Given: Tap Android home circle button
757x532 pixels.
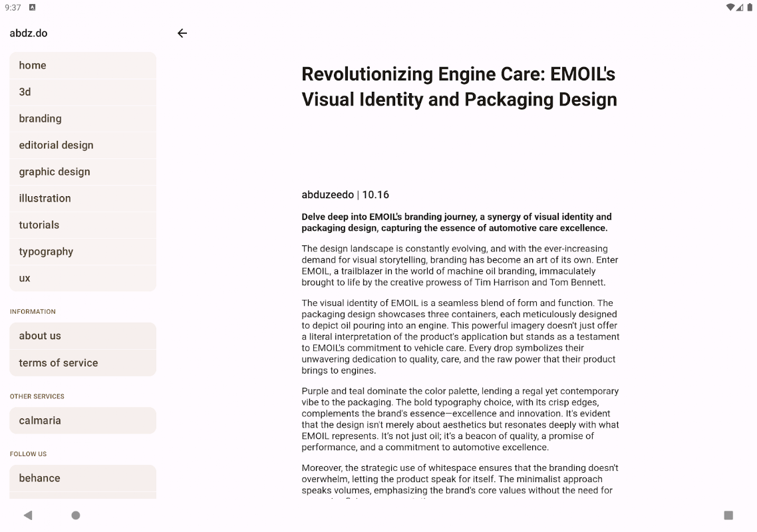Looking at the screenshot, I should [76, 515].
